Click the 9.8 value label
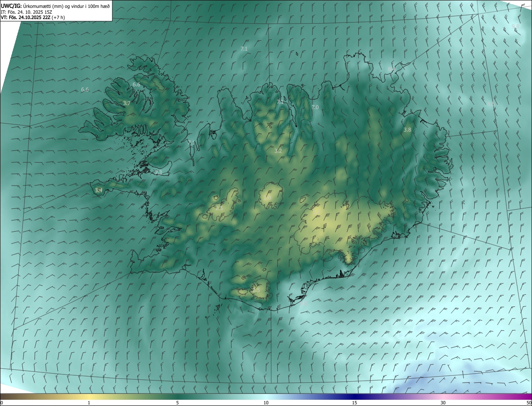Screen dimensions: 532x406 [515, 26]
